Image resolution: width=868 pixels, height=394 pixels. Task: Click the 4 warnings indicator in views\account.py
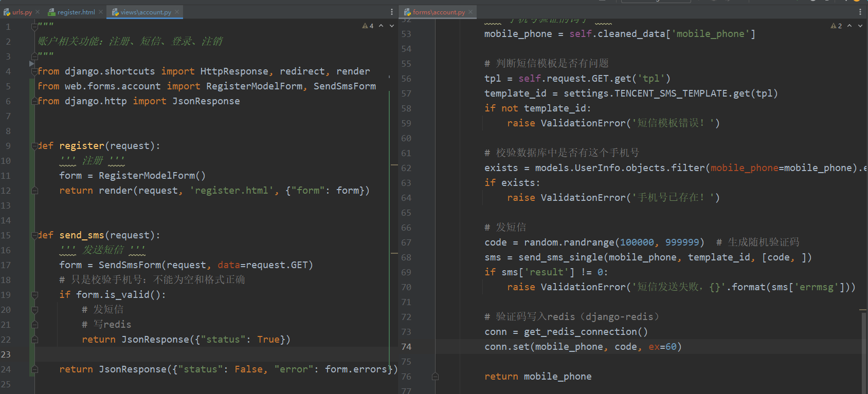368,26
